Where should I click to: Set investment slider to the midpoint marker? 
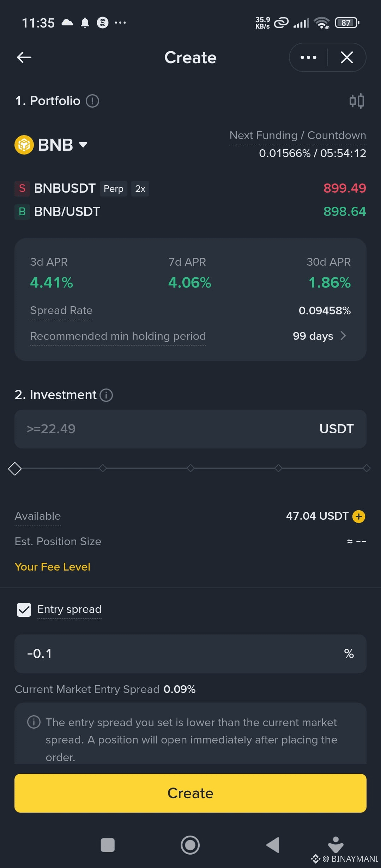[x=190, y=468]
